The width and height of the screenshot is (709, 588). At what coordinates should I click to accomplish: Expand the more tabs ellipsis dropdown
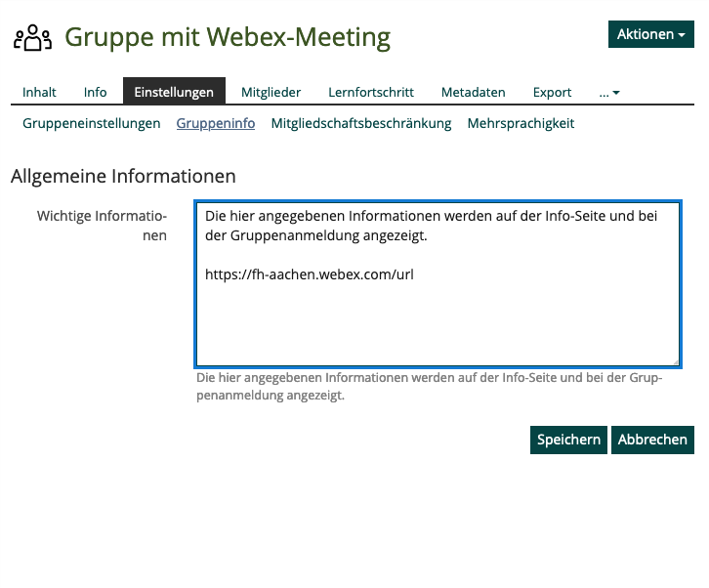click(x=609, y=93)
